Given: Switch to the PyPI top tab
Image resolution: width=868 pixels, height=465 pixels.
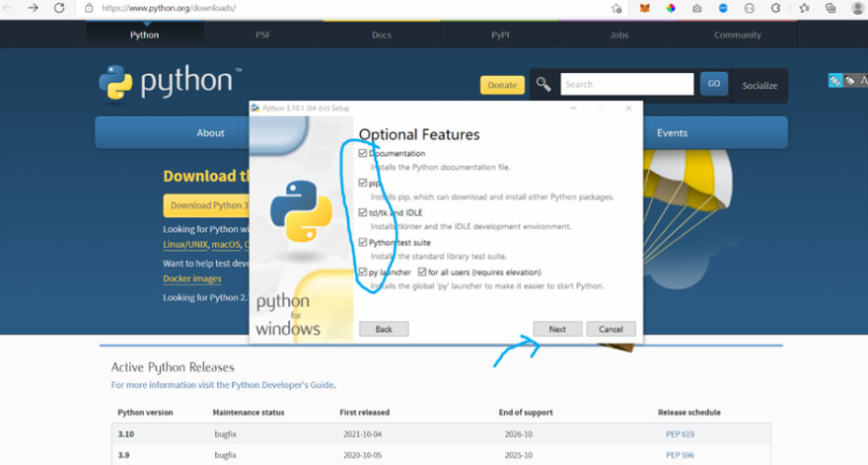Looking at the screenshot, I should [500, 35].
